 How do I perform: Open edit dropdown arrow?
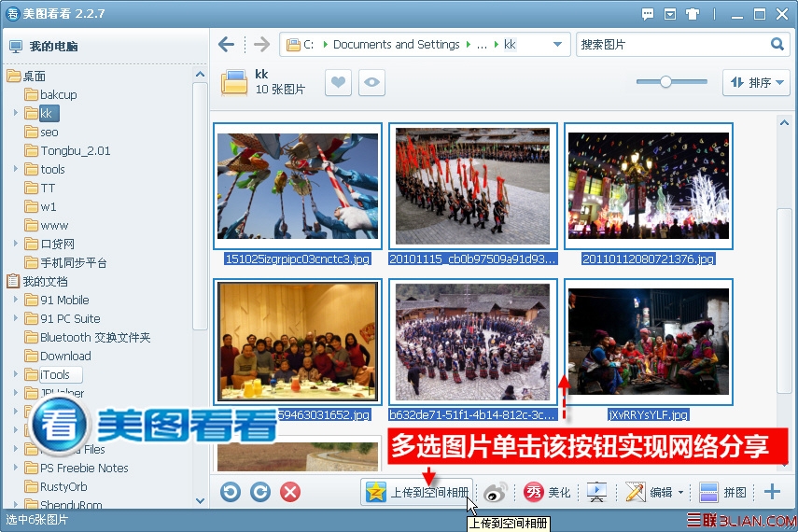[680, 492]
